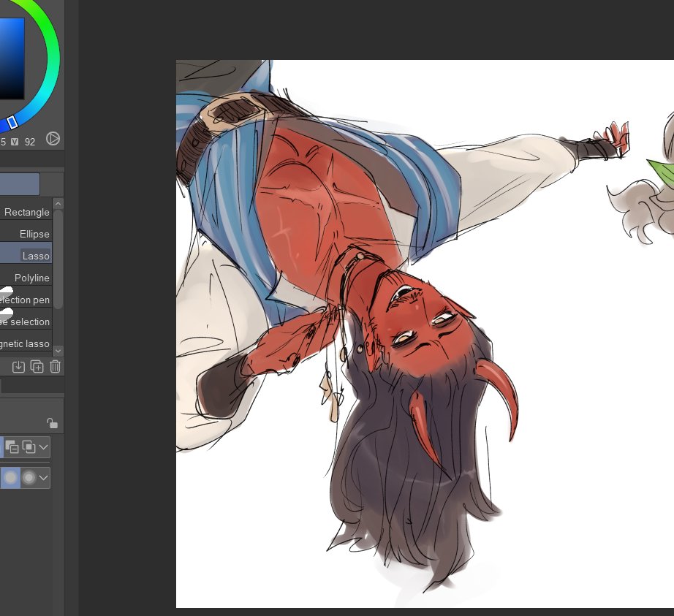Choose the Polyline selection sub tool
The image size is (674, 616).
[x=26, y=278]
